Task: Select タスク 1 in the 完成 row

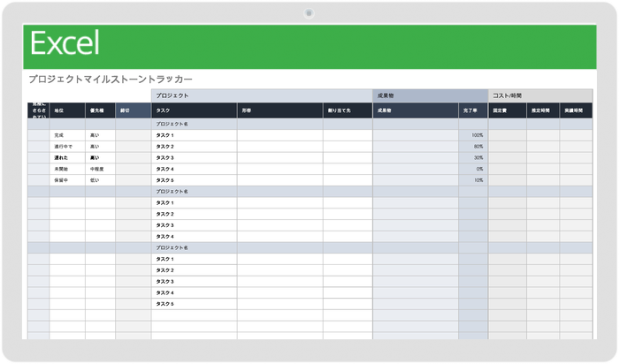Action: click(195, 135)
